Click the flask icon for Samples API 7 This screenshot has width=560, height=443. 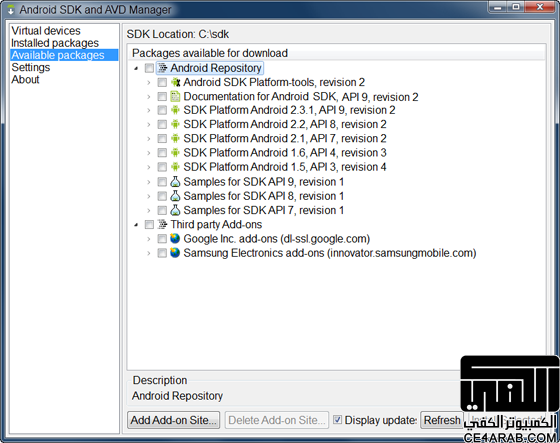click(x=175, y=210)
